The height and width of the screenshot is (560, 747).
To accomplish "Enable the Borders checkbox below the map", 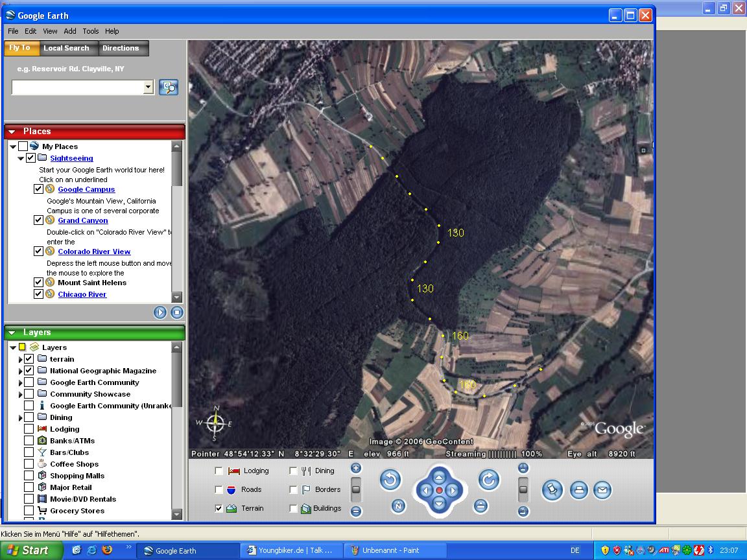I will click(293, 489).
